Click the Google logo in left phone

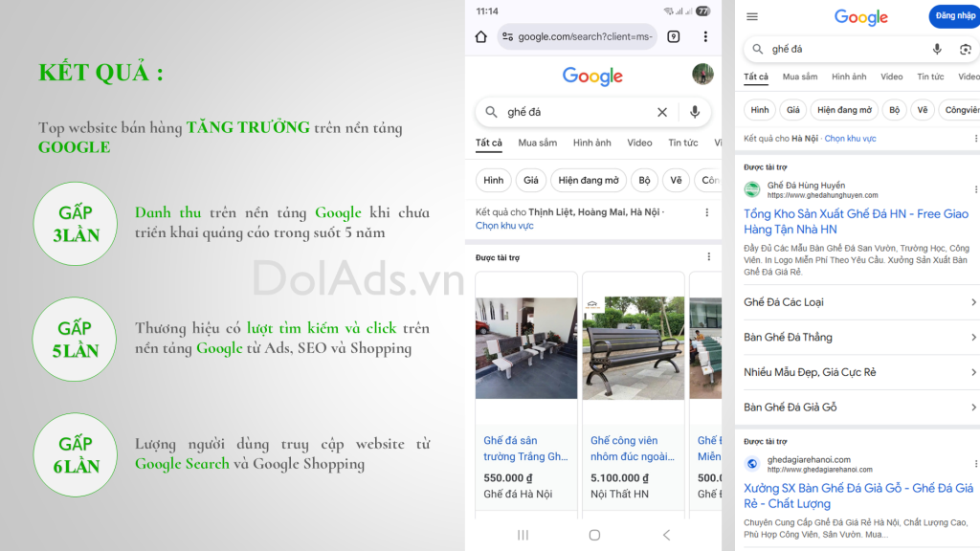592,77
